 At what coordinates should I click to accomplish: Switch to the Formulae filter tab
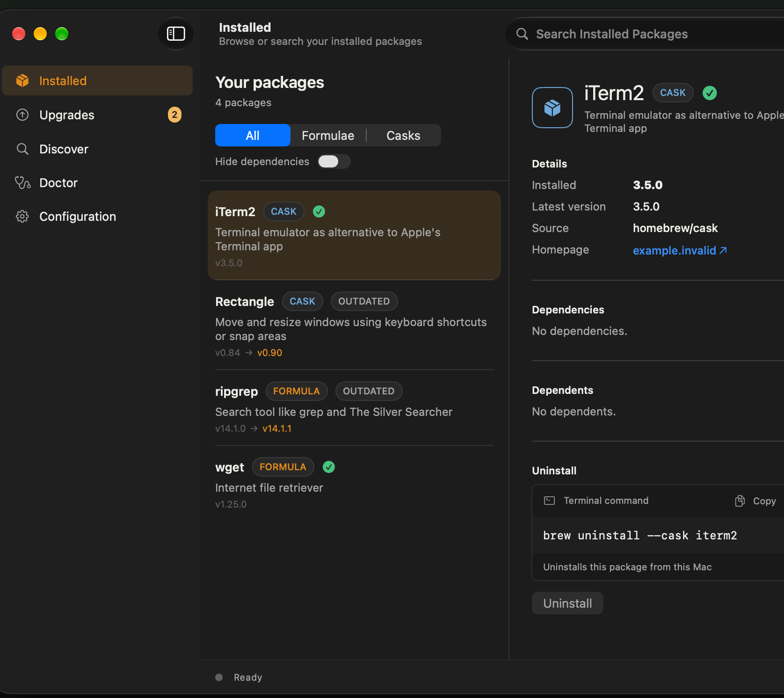coord(328,135)
